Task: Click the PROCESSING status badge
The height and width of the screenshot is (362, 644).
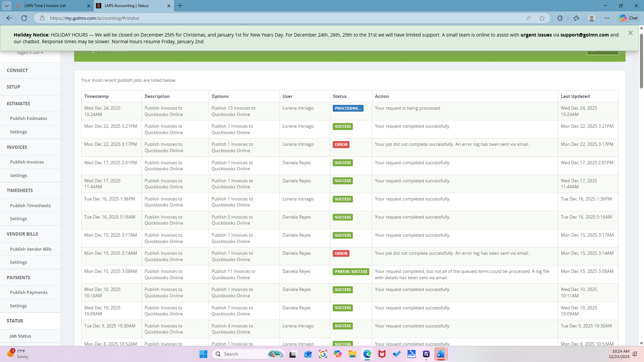Action: [348, 108]
